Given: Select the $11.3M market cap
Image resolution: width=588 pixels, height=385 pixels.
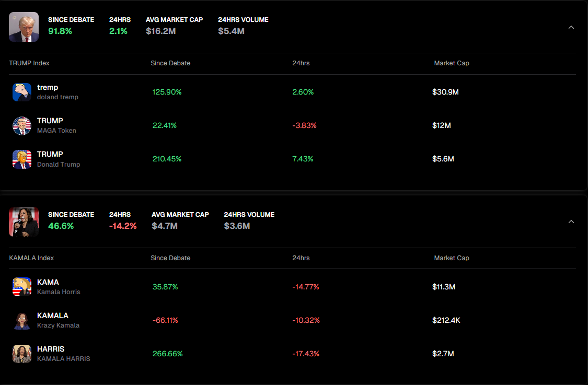Looking at the screenshot, I should [x=444, y=287].
